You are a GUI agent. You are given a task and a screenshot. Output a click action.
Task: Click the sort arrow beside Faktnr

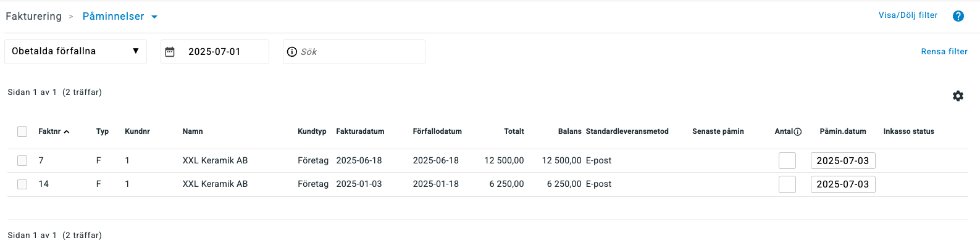pyautogui.click(x=67, y=131)
